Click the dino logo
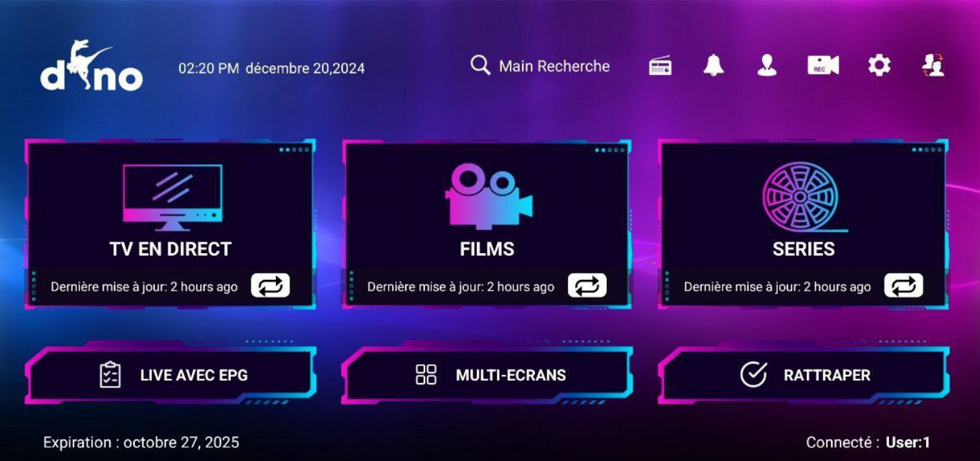980x461 pixels. [x=92, y=66]
